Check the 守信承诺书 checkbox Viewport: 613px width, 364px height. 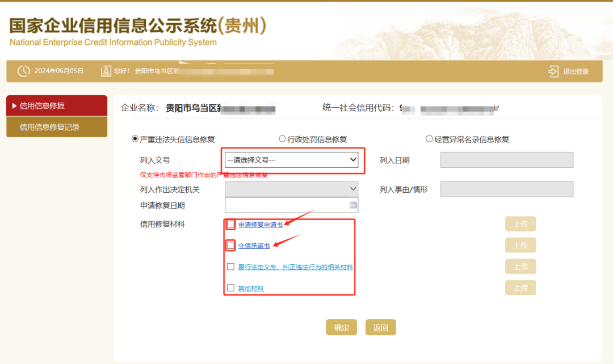pyautogui.click(x=230, y=246)
